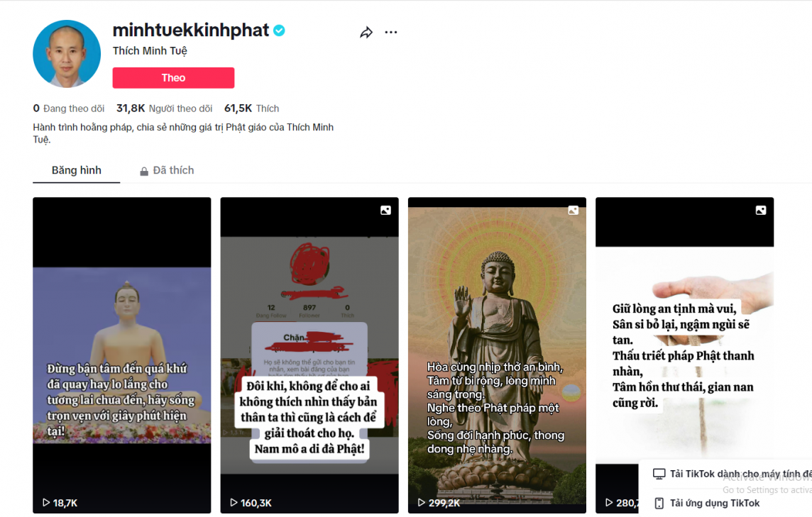Click Tải ứng dụng TikTok link
The height and width of the screenshot is (517, 812).
(x=715, y=503)
